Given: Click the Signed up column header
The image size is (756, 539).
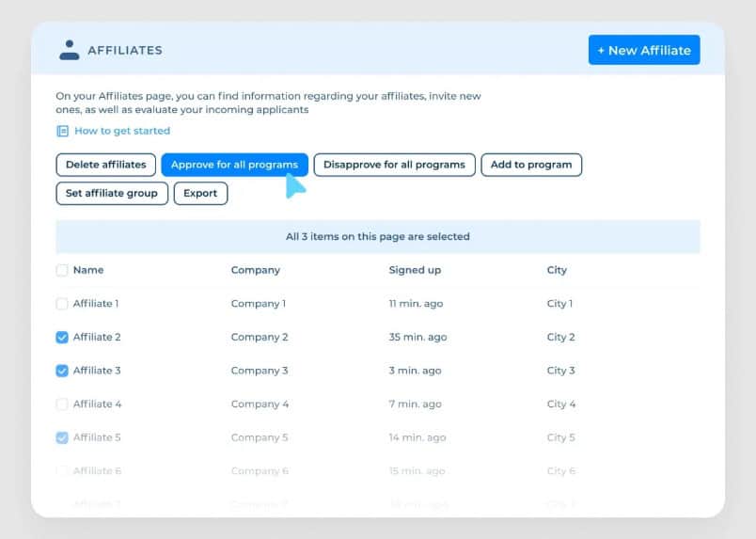Looking at the screenshot, I should click(415, 270).
